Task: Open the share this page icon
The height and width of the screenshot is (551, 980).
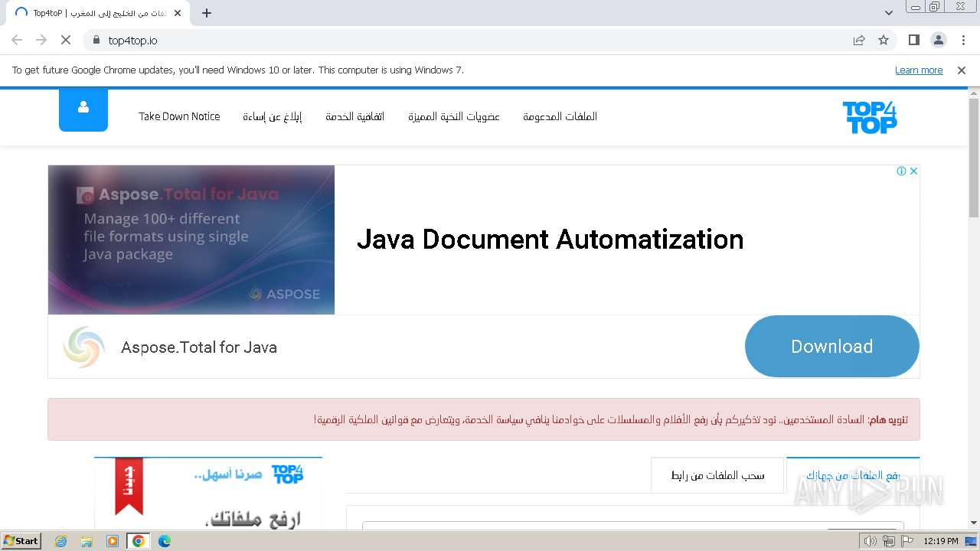Action: 859,40
